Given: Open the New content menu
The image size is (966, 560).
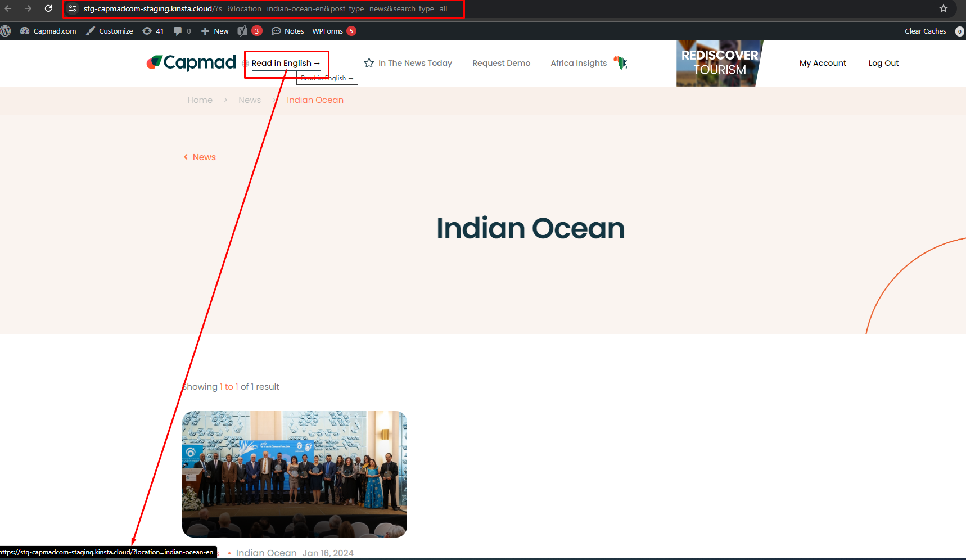Looking at the screenshot, I should coord(215,31).
